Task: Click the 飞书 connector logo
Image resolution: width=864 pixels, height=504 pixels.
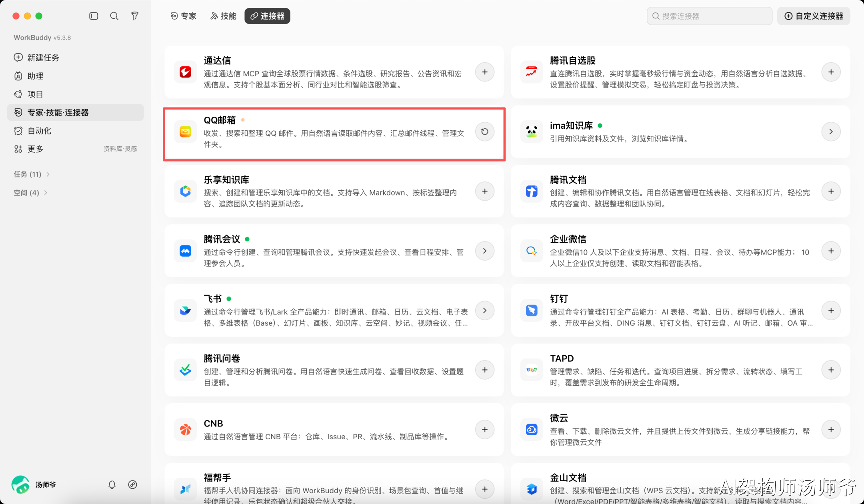Action: click(185, 311)
